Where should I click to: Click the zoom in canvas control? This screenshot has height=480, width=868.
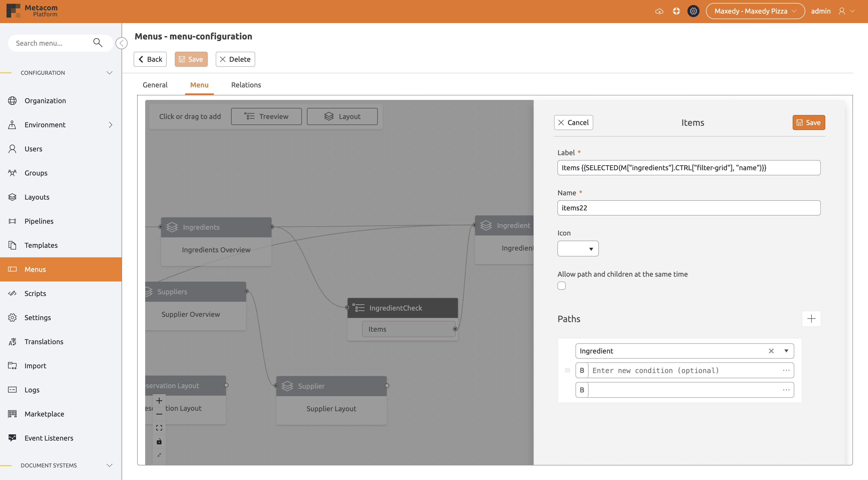(x=159, y=400)
